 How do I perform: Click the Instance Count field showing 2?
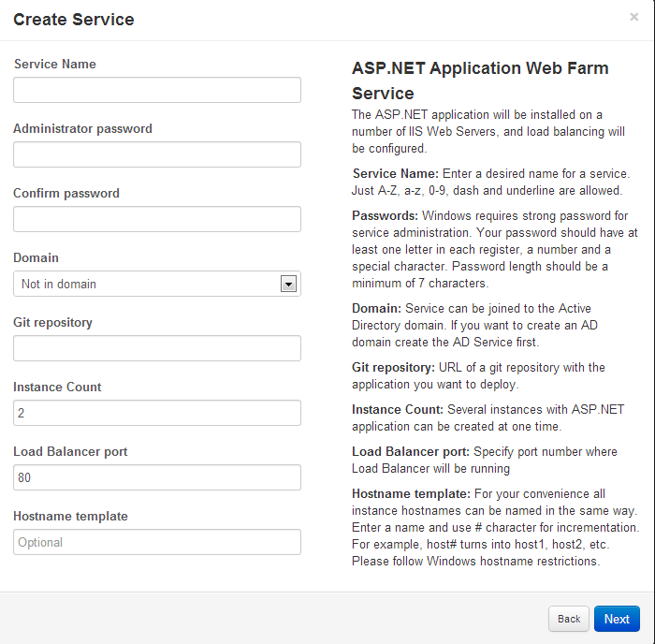pyautogui.click(x=157, y=413)
